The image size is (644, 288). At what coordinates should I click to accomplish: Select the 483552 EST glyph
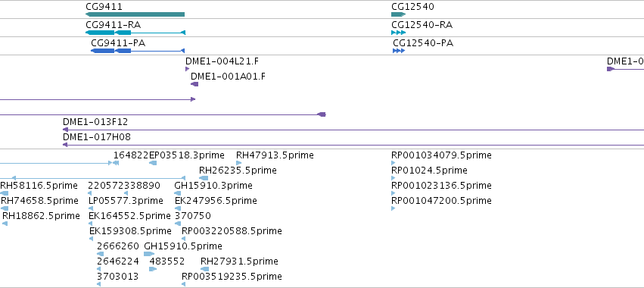coord(153,269)
